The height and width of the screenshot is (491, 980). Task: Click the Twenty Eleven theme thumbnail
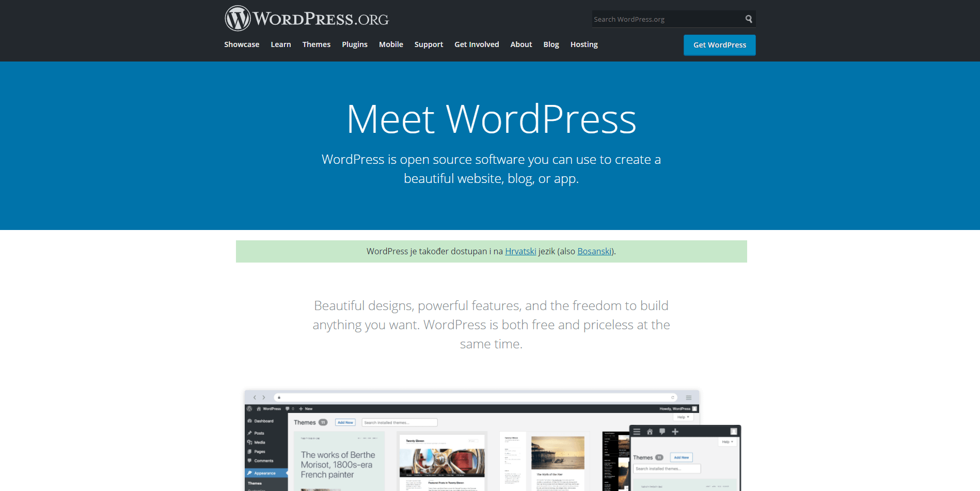(442, 462)
